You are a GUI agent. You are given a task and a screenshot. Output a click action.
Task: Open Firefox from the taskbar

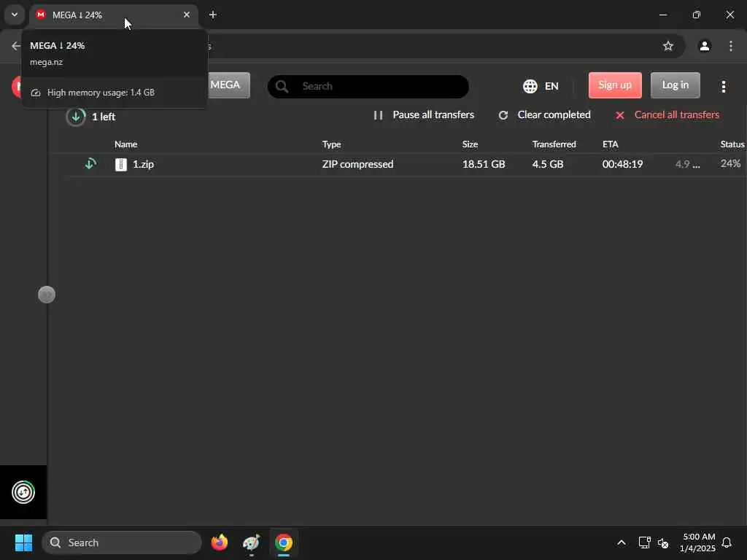219,542
